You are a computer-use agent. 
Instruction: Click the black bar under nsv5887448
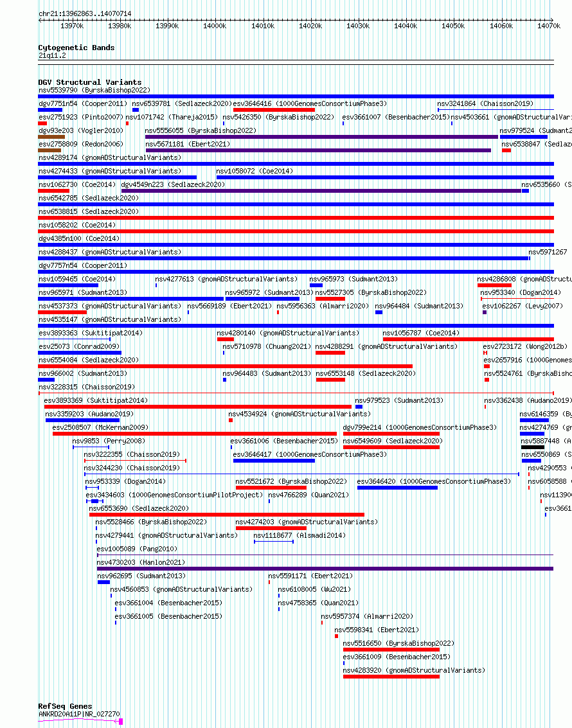pyautogui.click(x=533, y=447)
